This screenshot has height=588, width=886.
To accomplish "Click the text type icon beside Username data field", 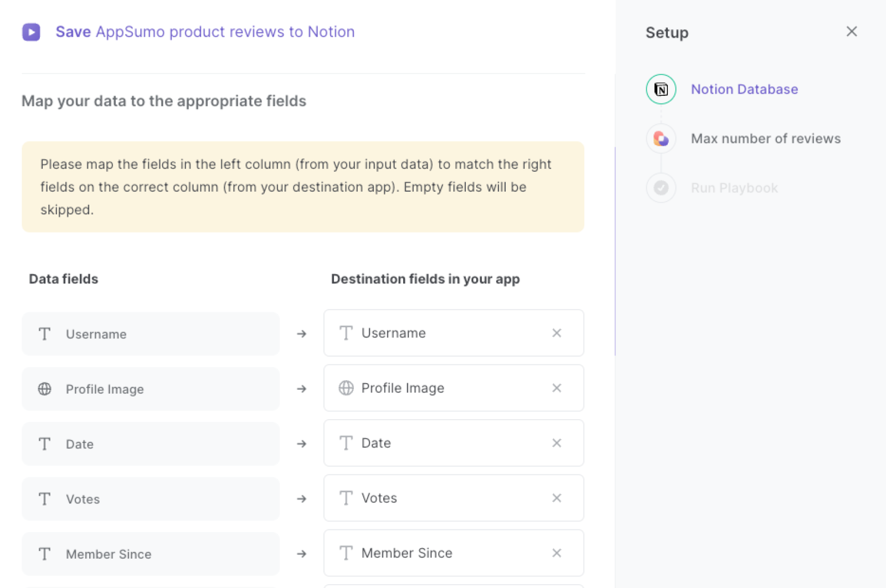I will 44,333.
